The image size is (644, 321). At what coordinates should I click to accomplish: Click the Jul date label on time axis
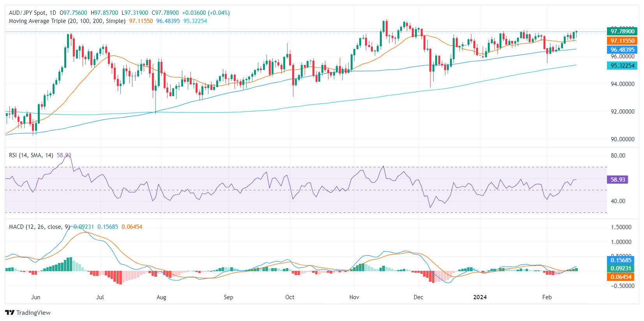point(100,297)
